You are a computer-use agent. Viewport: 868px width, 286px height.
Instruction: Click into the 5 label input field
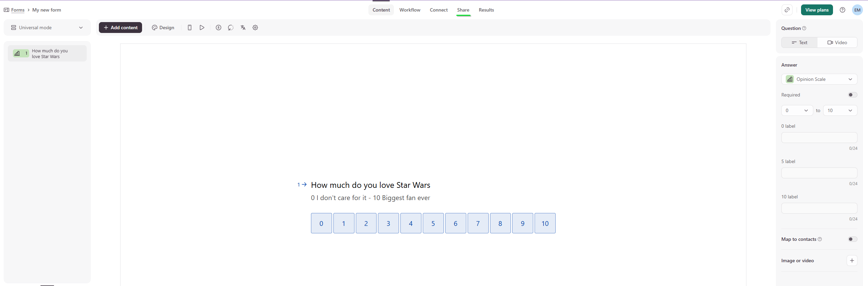pos(819,173)
